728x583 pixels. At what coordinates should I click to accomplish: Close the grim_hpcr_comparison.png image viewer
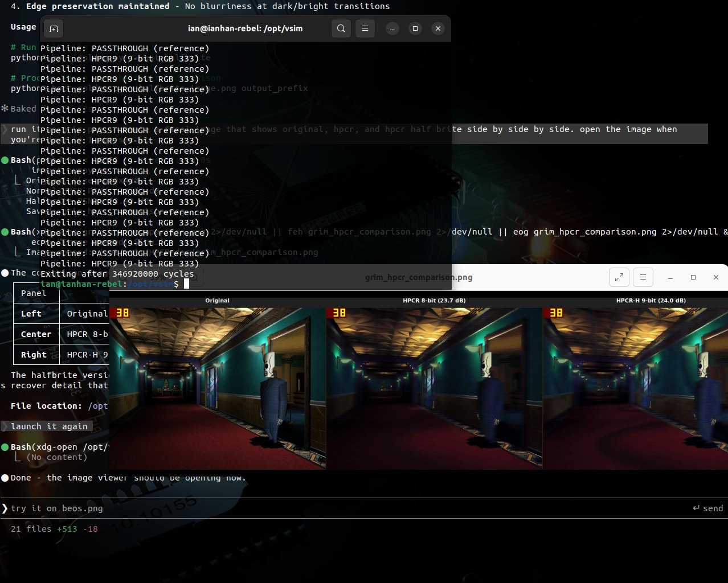click(715, 277)
